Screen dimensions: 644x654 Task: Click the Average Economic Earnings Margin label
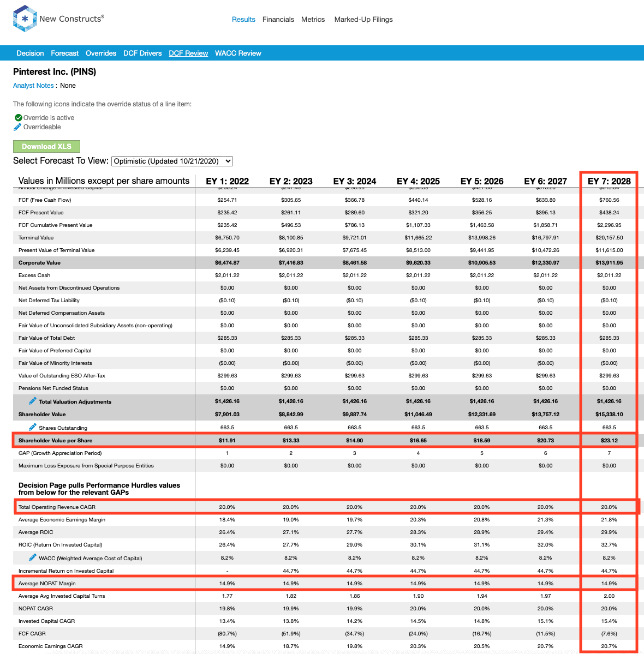click(x=62, y=520)
